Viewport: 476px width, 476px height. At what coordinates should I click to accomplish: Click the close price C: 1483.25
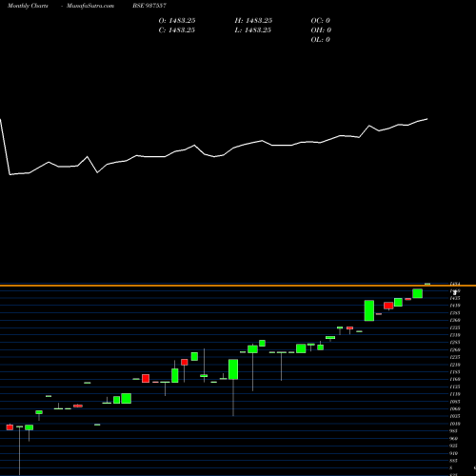tap(177, 30)
